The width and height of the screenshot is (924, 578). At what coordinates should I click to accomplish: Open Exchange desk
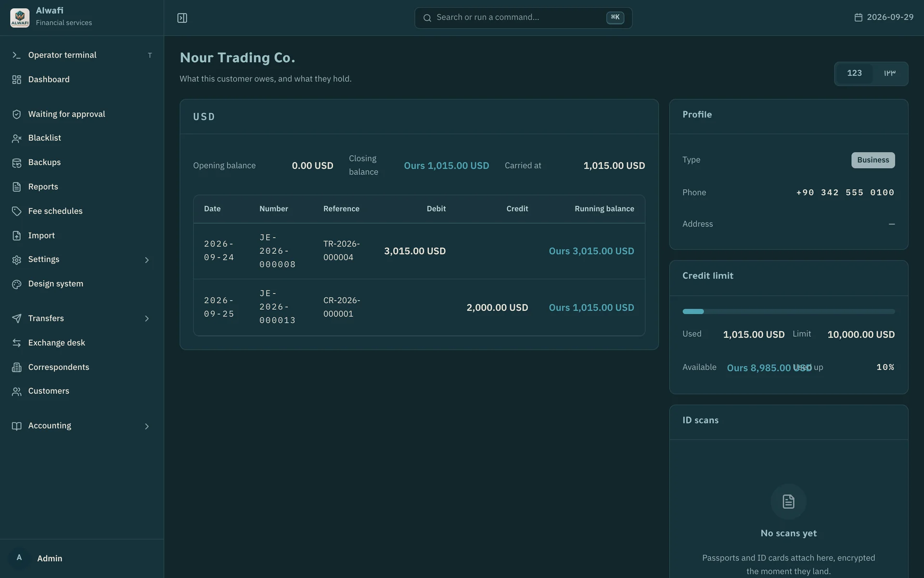82,343
